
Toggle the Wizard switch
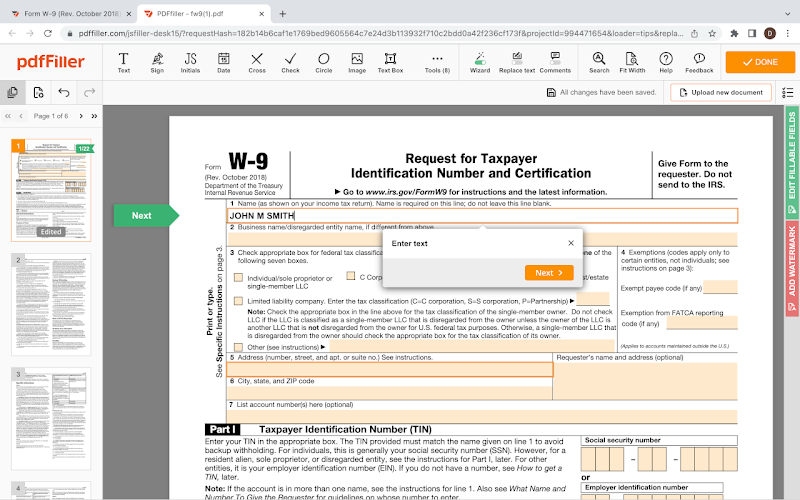(480, 62)
